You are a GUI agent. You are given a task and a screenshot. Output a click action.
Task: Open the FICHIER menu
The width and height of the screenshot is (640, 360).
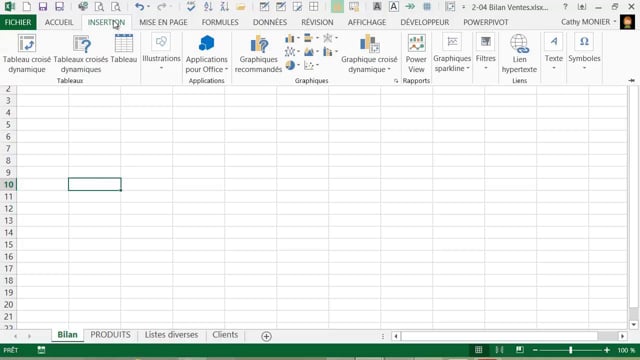pos(18,22)
